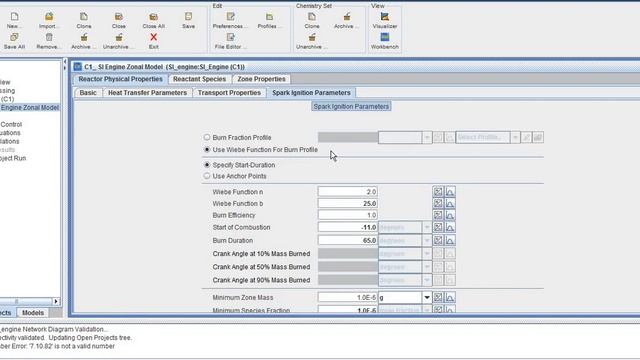Click the project tree horizontal scrollbar right arrow

[x=56, y=301]
